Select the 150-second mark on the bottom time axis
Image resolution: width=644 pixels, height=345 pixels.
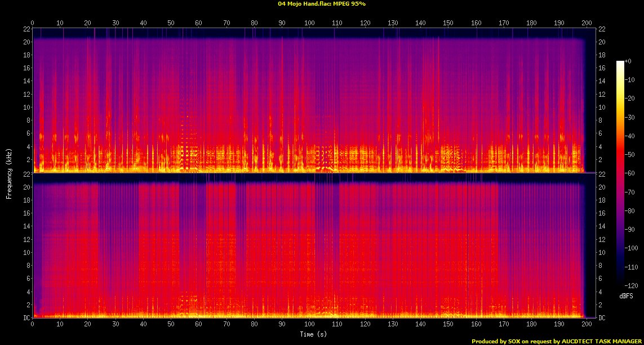coord(448,325)
